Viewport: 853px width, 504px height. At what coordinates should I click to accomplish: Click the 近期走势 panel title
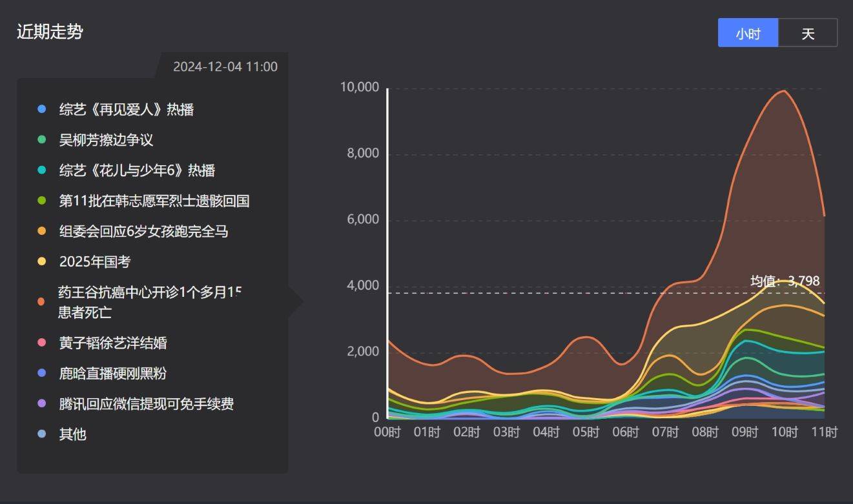pos(50,32)
